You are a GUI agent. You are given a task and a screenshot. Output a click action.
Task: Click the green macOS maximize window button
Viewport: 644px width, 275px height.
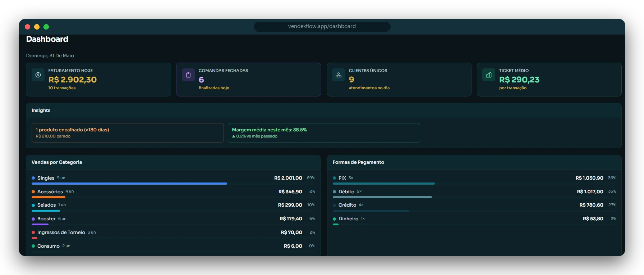(46, 27)
